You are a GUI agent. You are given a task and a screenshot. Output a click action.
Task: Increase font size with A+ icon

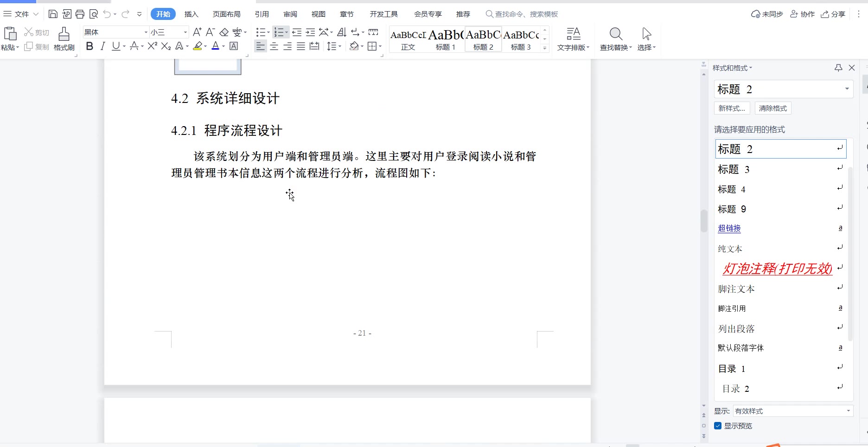197,32
